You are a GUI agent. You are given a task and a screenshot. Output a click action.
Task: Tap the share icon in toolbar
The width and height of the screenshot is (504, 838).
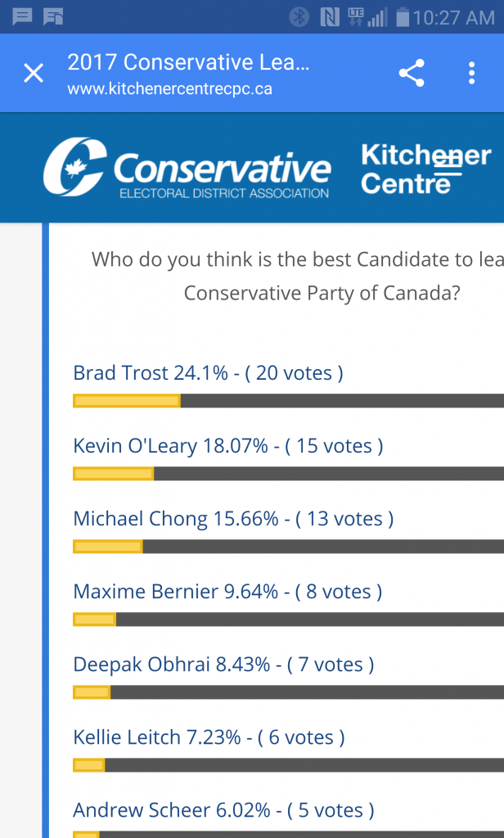[x=412, y=74]
